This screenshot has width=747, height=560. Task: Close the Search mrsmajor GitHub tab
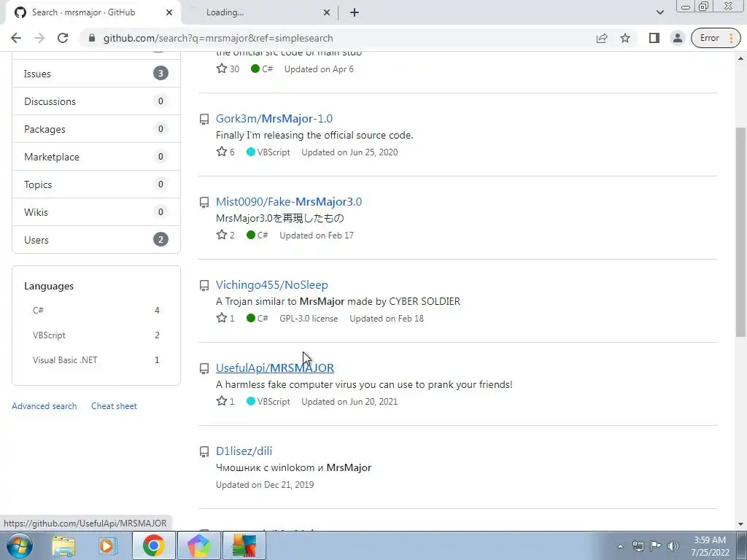tap(169, 12)
